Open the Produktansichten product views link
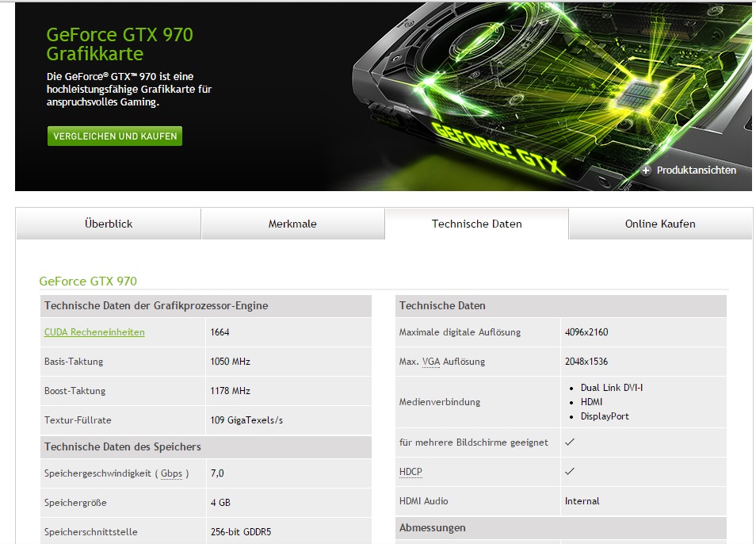 tap(697, 170)
